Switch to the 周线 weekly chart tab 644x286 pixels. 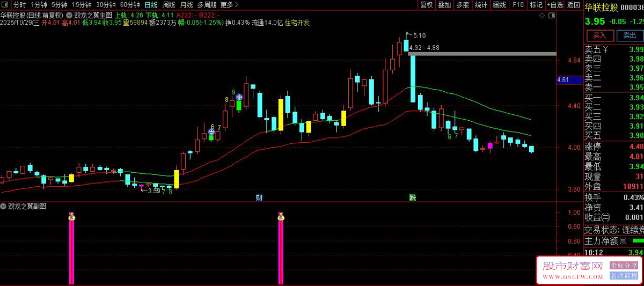coord(169,5)
